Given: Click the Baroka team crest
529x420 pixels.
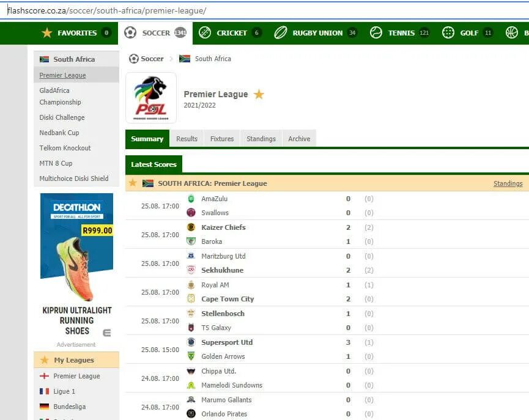Looking at the screenshot, I should coord(191,241).
